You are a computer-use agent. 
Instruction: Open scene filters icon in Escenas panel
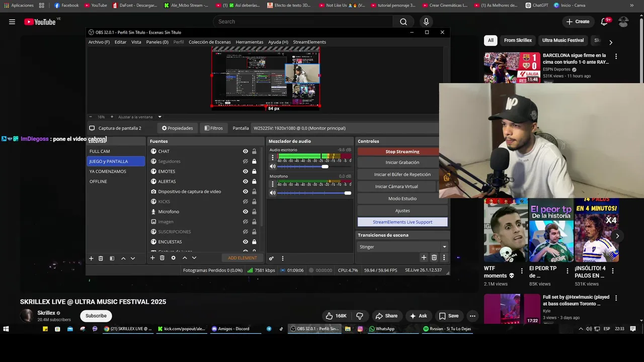tap(112, 258)
